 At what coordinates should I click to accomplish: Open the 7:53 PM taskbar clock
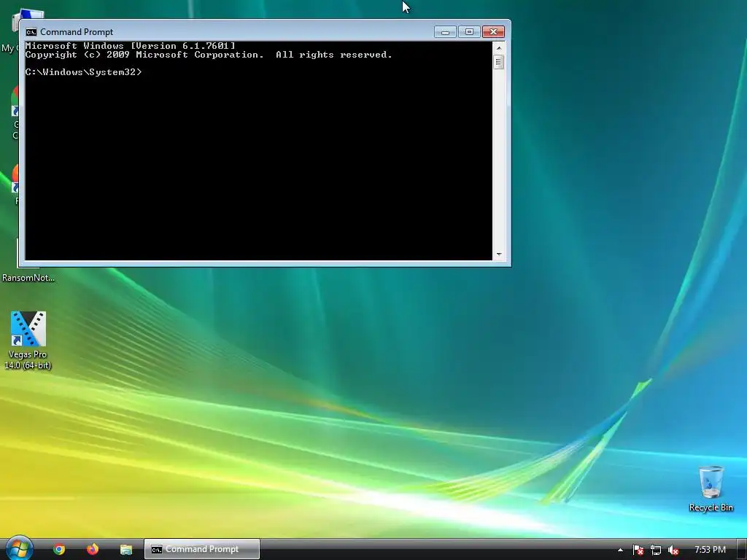click(710, 550)
